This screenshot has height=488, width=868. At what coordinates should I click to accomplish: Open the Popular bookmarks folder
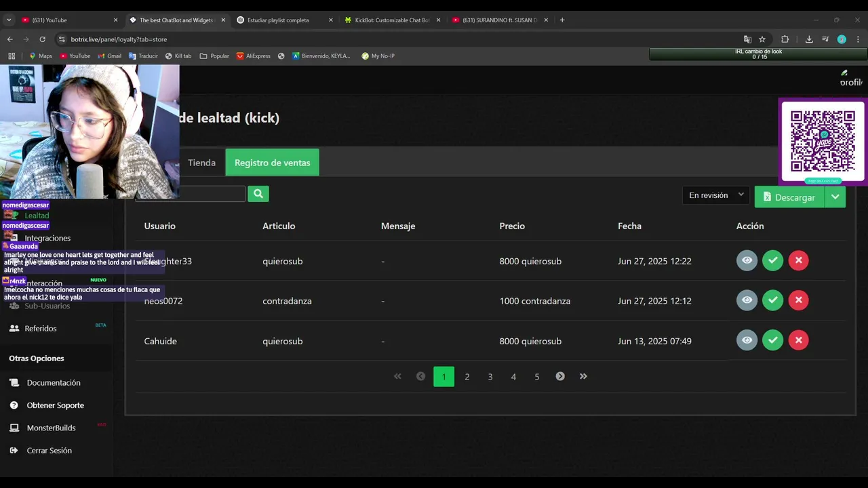click(214, 56)
